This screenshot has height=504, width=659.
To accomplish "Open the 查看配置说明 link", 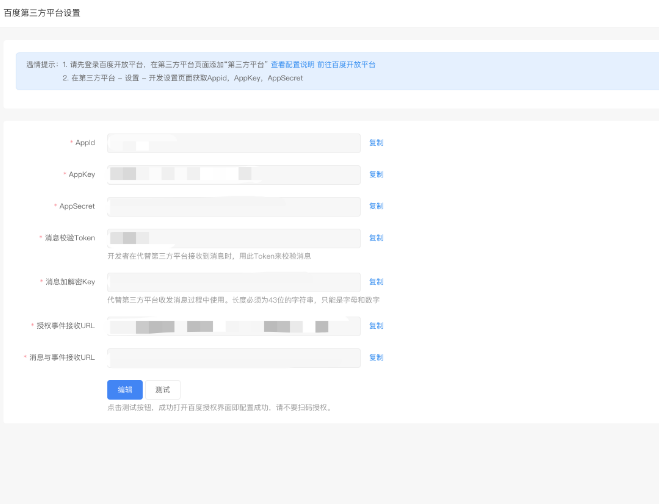I will pos(292,64).
